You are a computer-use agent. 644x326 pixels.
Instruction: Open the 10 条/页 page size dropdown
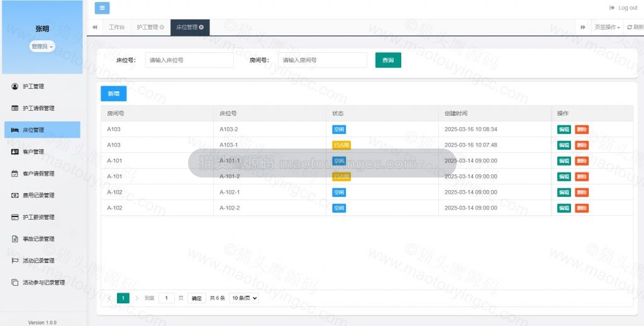pos(243,298)
